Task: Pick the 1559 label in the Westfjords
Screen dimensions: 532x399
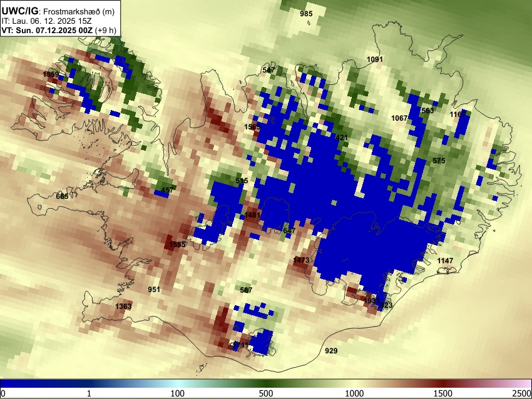Action: click(51, 74)
